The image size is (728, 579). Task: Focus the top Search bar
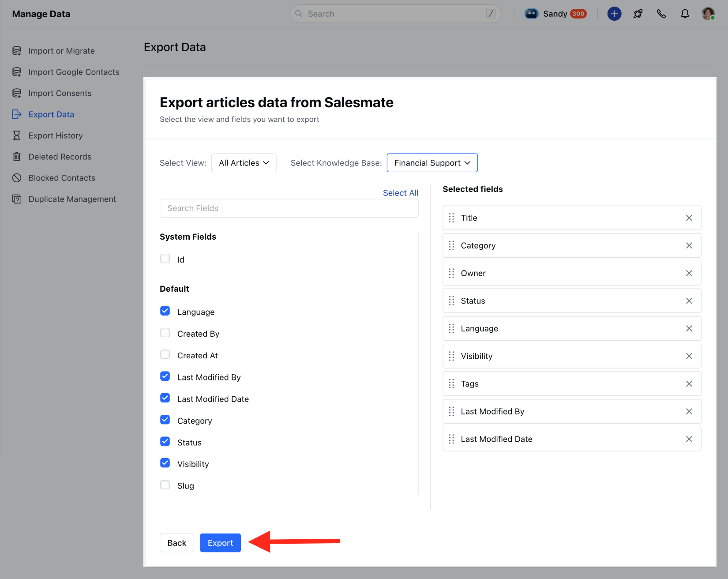[395, 14]
